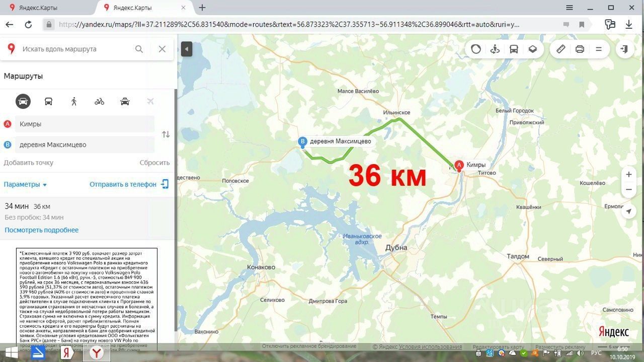Swap route points A and B
The width and height of the screenshot is (644, 362).
[166, 134]
